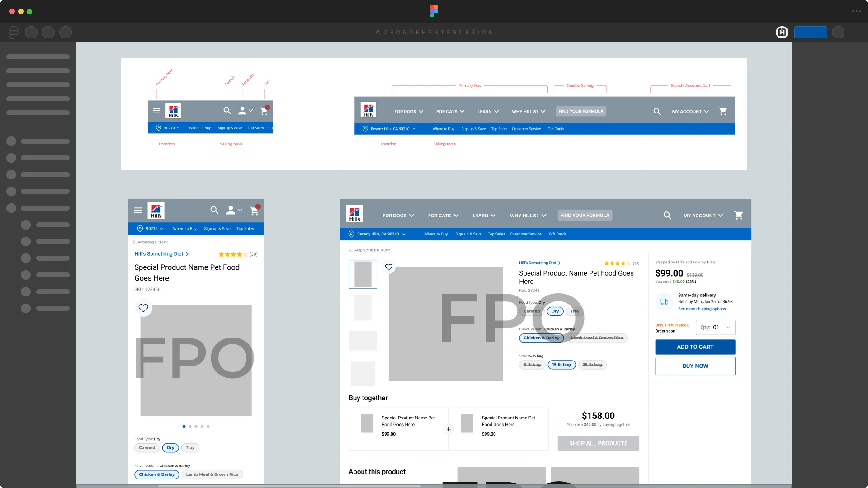Select Canned food type in mobile product page
868x488 pixels.
[147, 448]
